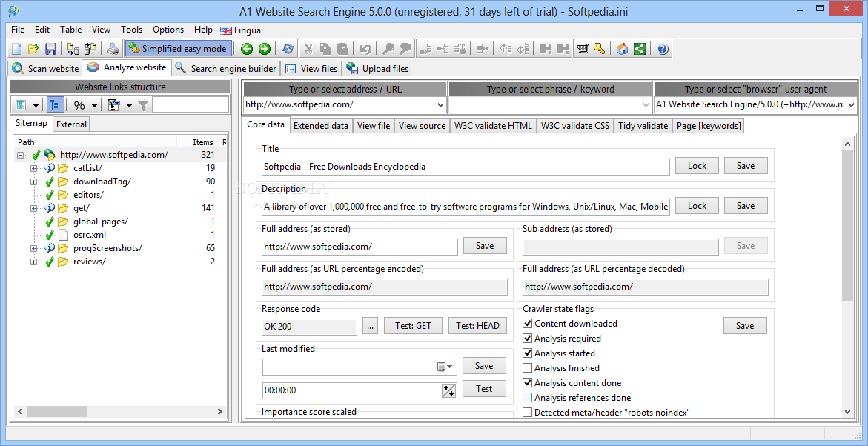Viewport: 868px width, 446px height.
Task: Click Save button next to Description
Action: click(x=746, y=206)
